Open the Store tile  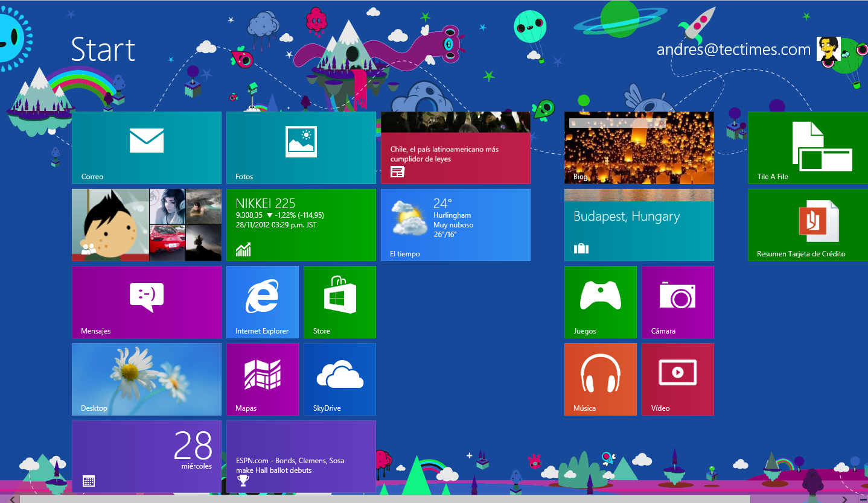pos(340,302)
